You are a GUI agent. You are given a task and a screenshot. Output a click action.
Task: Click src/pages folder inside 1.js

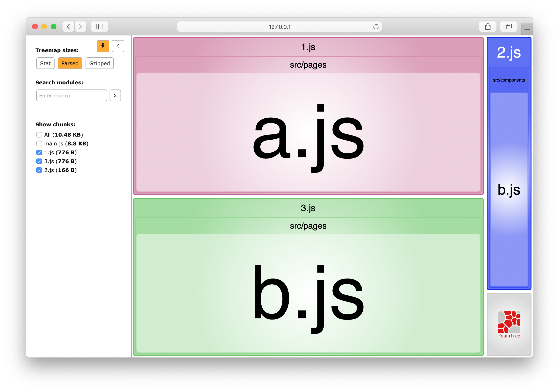tap(308, 65)
